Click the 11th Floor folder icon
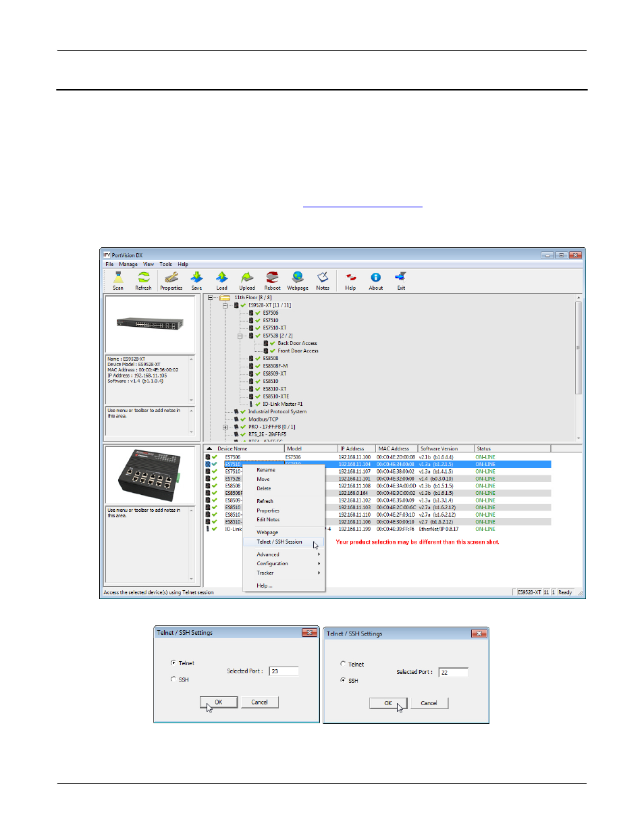644x834 pixels. (224, 297)
